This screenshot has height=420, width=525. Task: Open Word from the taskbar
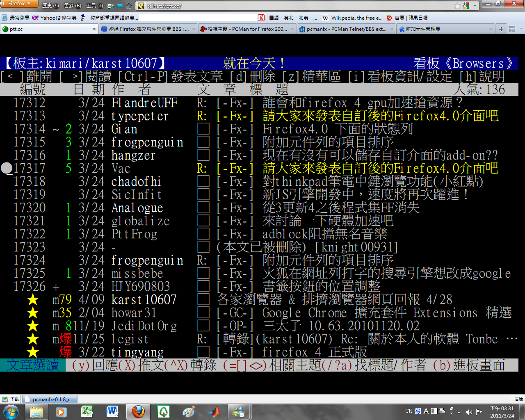click(112, 411)
